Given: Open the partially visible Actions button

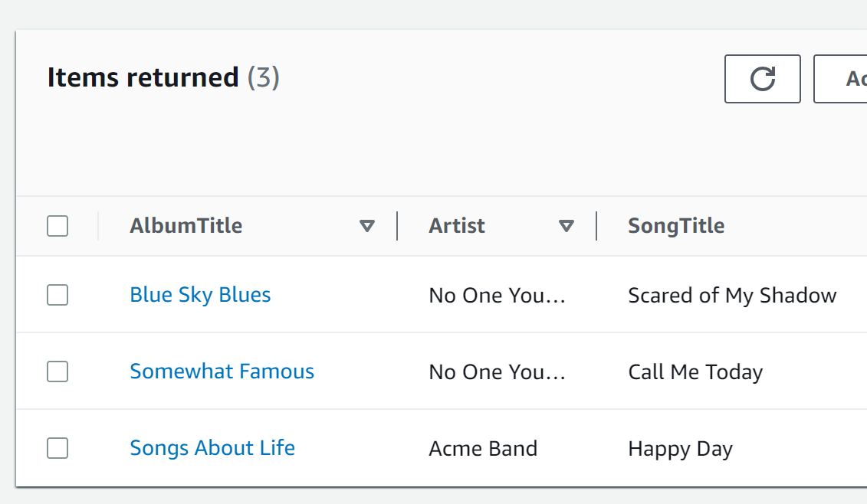Looking at the screenshot, I should click(x=840, y=78).
